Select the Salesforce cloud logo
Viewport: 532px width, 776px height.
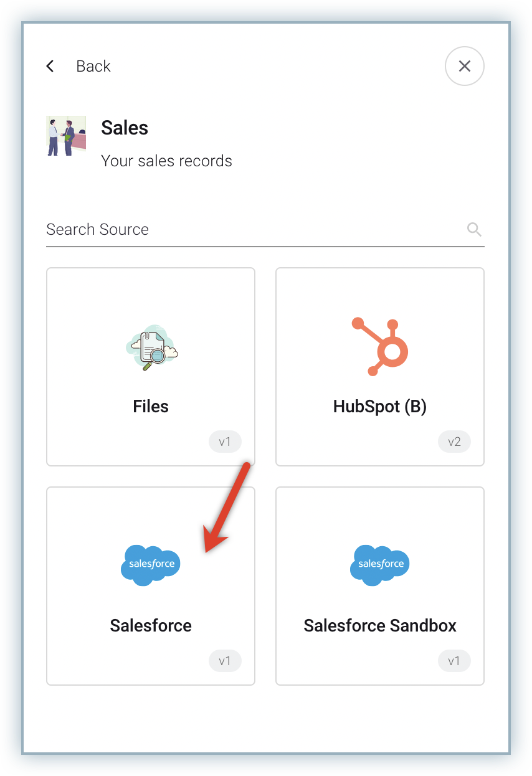pos(151,565)
